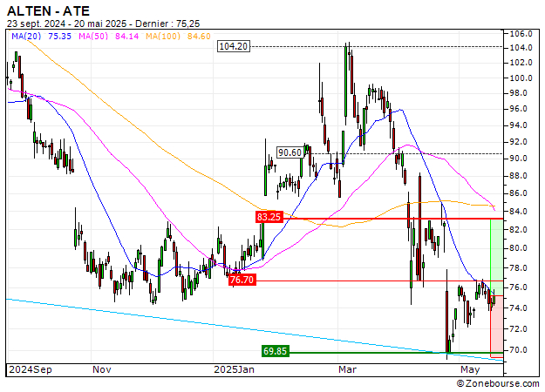The width and height of the screenshot is (545, 392).
Task: Select the green 69.85 support label
Action: pos(276,351)
